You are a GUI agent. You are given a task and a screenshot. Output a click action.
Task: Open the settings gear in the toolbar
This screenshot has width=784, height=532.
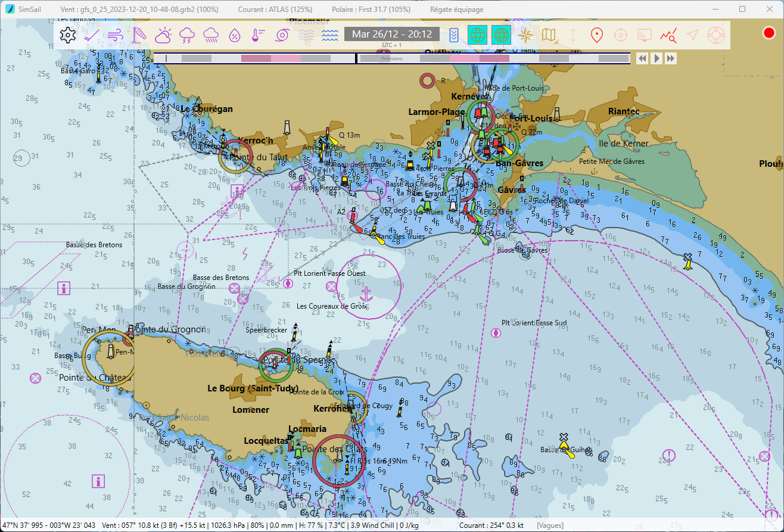point(68,35)
